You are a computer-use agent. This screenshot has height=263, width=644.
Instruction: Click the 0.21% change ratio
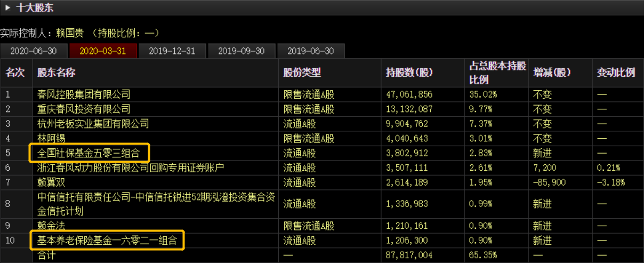[609, 168]
